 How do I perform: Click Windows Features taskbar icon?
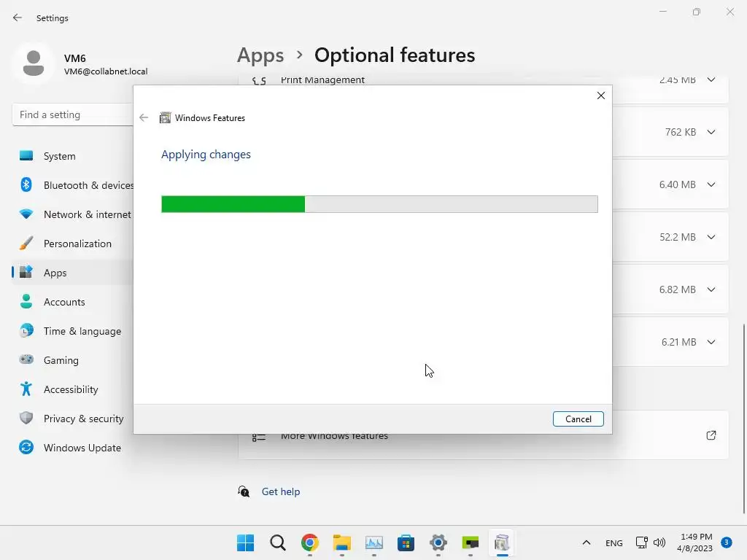[x=502, y=542]
